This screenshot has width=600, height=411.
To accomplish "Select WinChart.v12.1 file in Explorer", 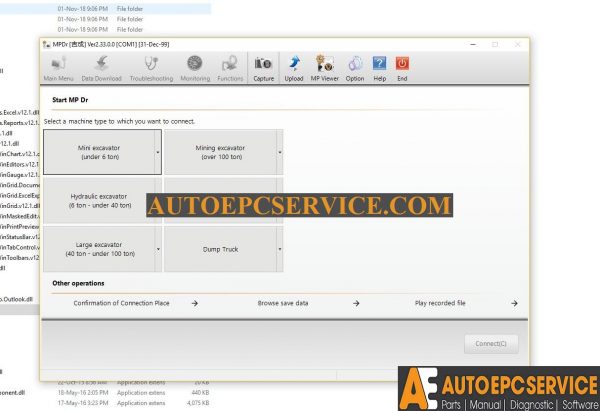I will (19, 154).
